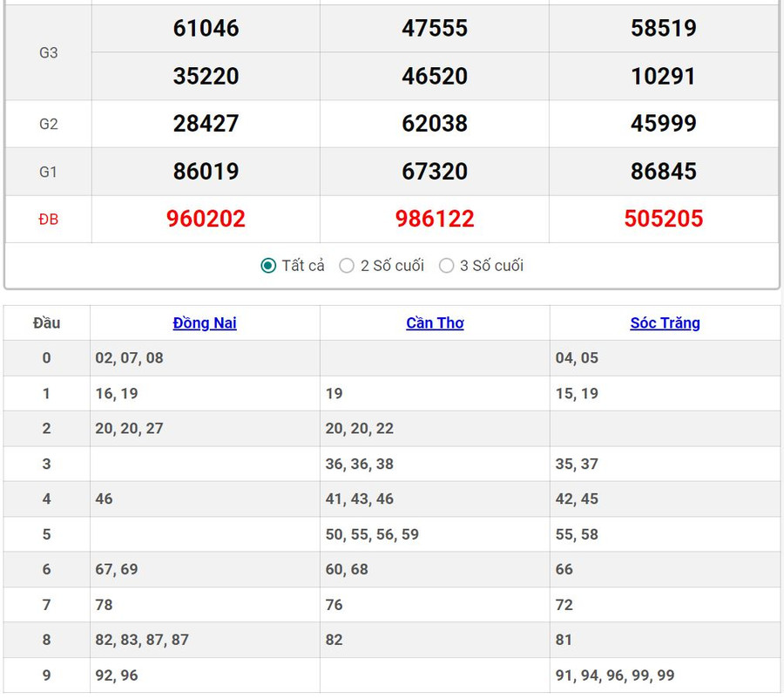
Task: Enable the "3 Số cuối" filter option
Action: tap(447, 266)
